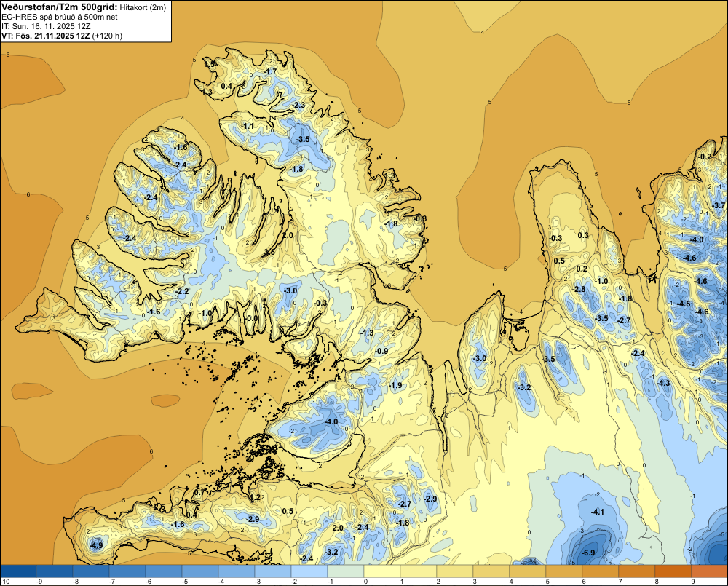
Task: Click the -1.9 temperature value
Action: pyautogui.click(x=395, y=385)
